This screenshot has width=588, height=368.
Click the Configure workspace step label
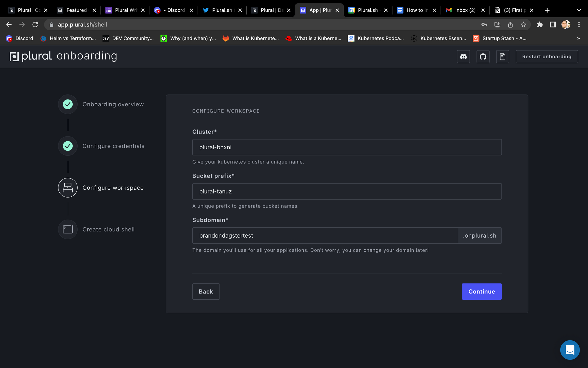tap(113, 188)
